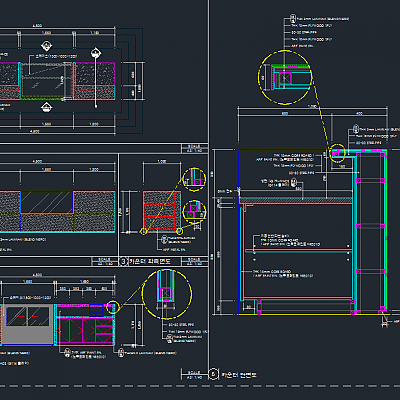Select the drawing title text beside circled 3
Viewport: 400px width, 400px height.
(x=150, y=261)
